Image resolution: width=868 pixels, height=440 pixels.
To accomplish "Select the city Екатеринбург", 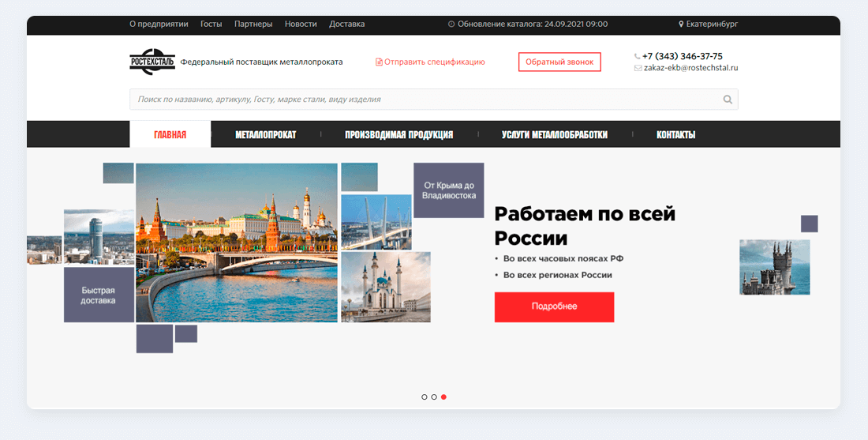I will click(712, 24).
